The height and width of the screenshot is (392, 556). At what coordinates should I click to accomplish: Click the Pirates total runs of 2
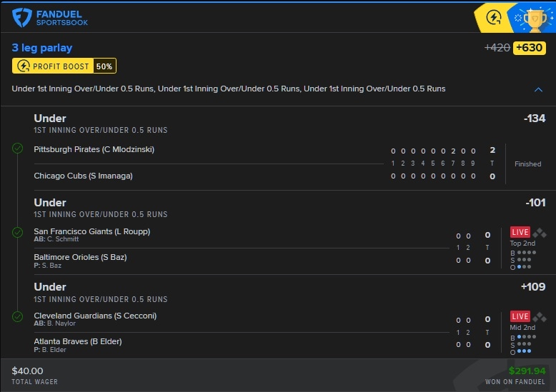pos(492,150)
